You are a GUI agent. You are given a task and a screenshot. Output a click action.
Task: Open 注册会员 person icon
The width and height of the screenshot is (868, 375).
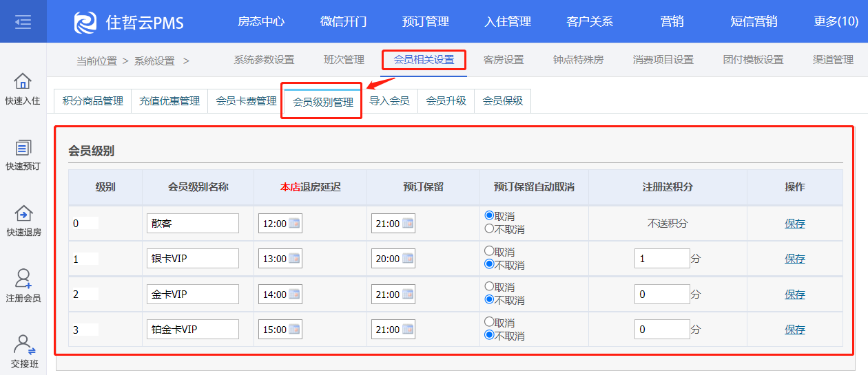point(23,279)
